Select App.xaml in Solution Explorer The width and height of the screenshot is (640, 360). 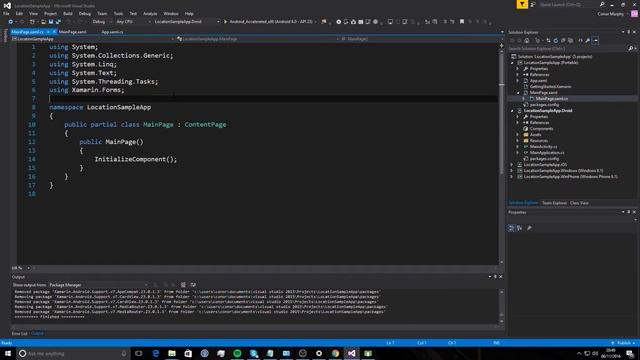tap(538, 81)
